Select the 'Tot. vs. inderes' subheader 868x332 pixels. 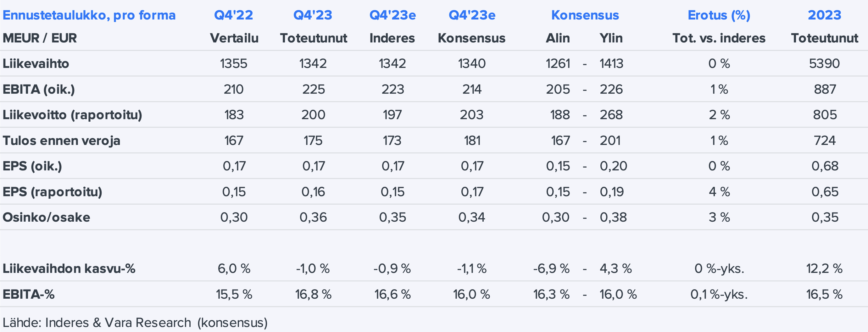719,38
